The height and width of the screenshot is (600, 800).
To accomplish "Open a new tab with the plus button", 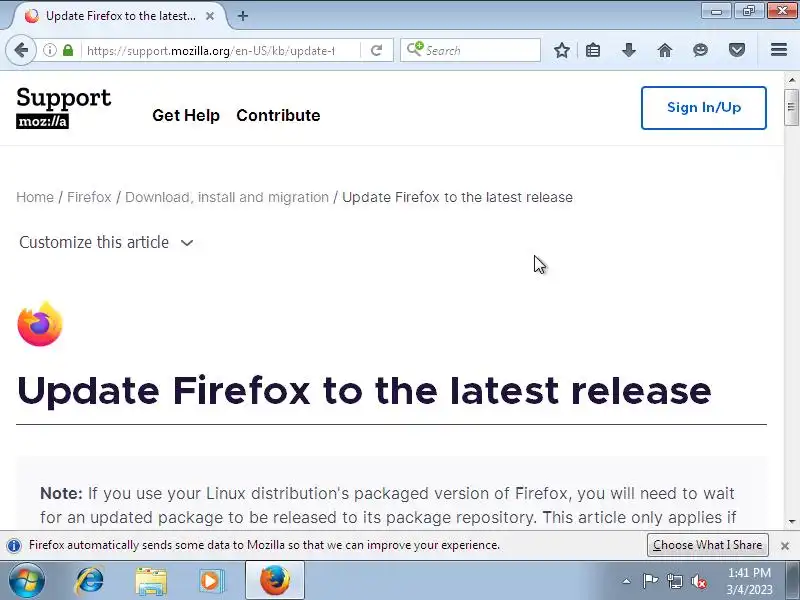I will [x=243, y=16].
